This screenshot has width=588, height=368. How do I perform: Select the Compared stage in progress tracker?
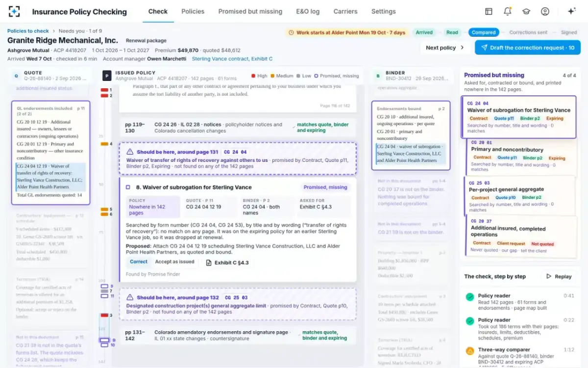tap(484, 32)
